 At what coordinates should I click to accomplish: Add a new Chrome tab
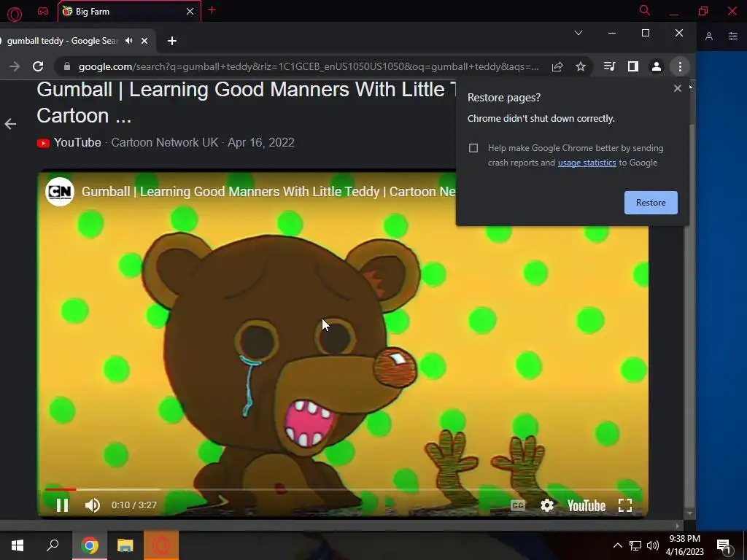pos(172,42)
